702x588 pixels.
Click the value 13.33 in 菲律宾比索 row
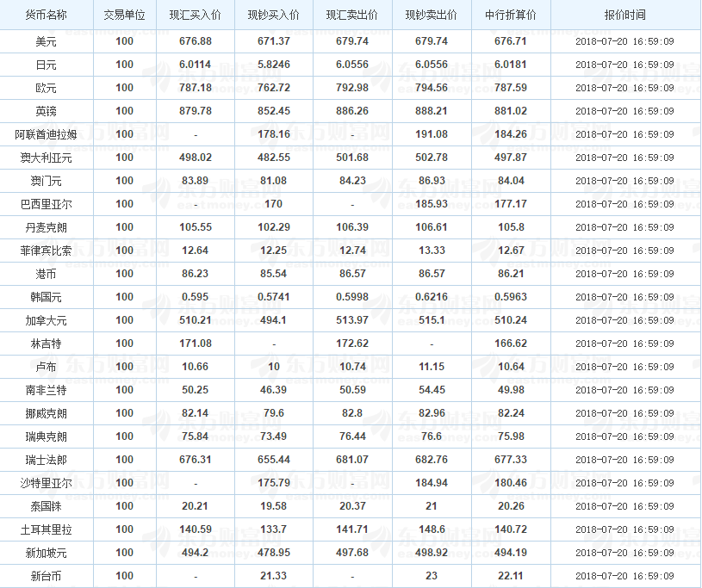pos(432,251)
